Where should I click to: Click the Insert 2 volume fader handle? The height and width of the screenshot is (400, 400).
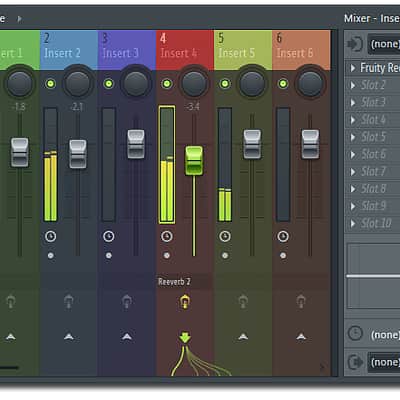tap(78, 154)
